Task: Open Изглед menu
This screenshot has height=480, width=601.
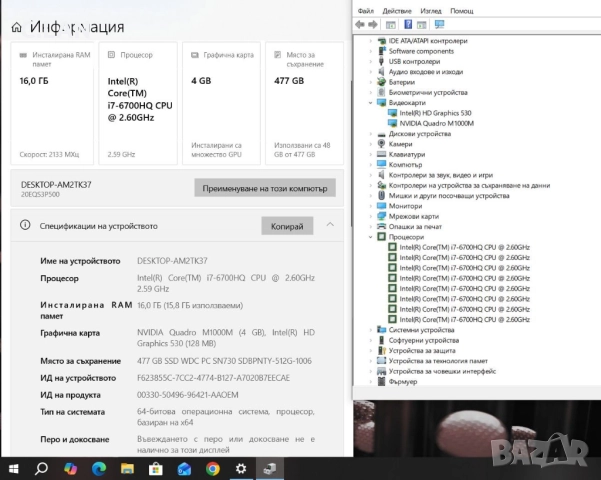Action: tap(431, 11)
